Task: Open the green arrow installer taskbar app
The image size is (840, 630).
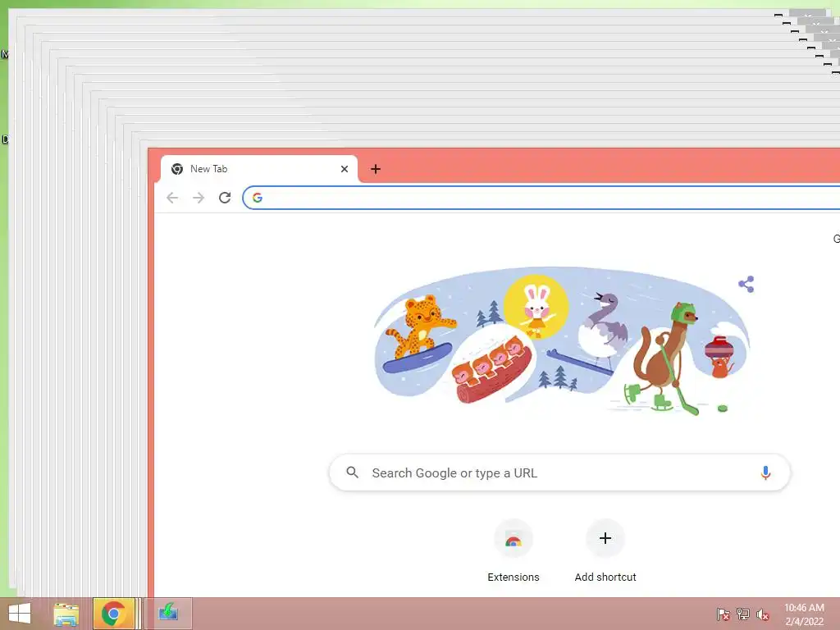Action: point(168,614)
